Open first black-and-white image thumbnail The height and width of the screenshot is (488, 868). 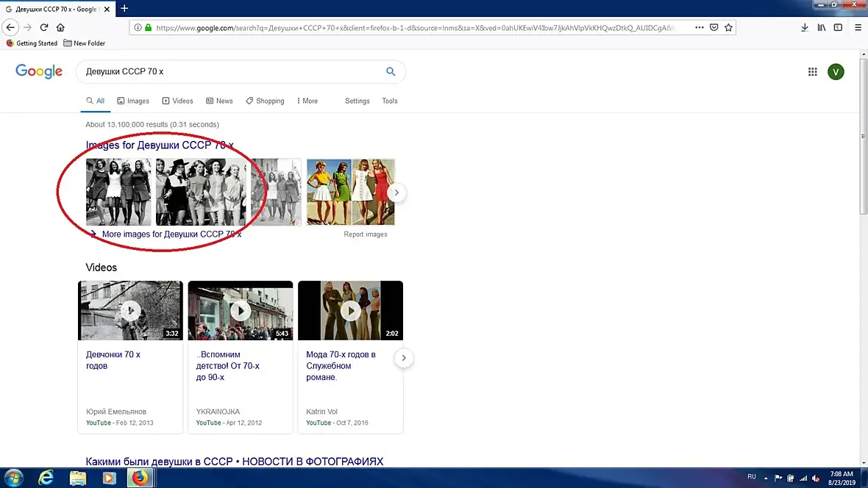pos(118,192)
